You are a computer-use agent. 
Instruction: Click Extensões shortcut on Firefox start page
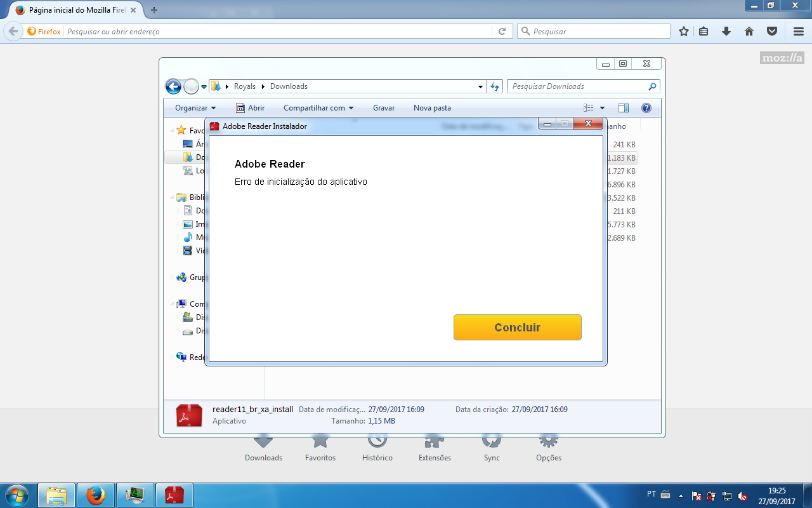click(435, 449)
